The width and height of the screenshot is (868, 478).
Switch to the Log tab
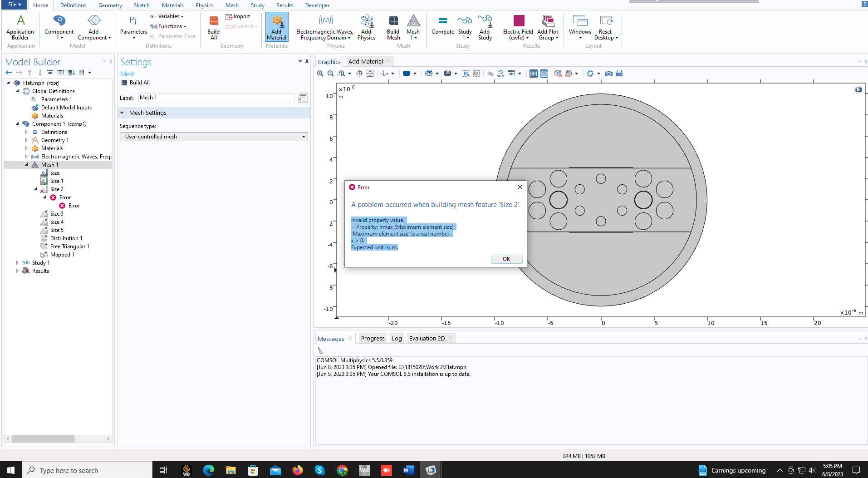pos(397,339)
